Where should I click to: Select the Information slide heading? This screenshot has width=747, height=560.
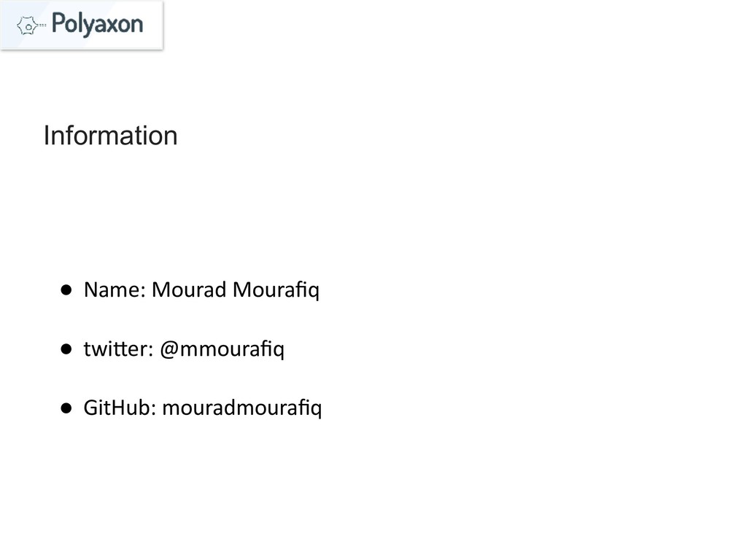pos(110,136)
